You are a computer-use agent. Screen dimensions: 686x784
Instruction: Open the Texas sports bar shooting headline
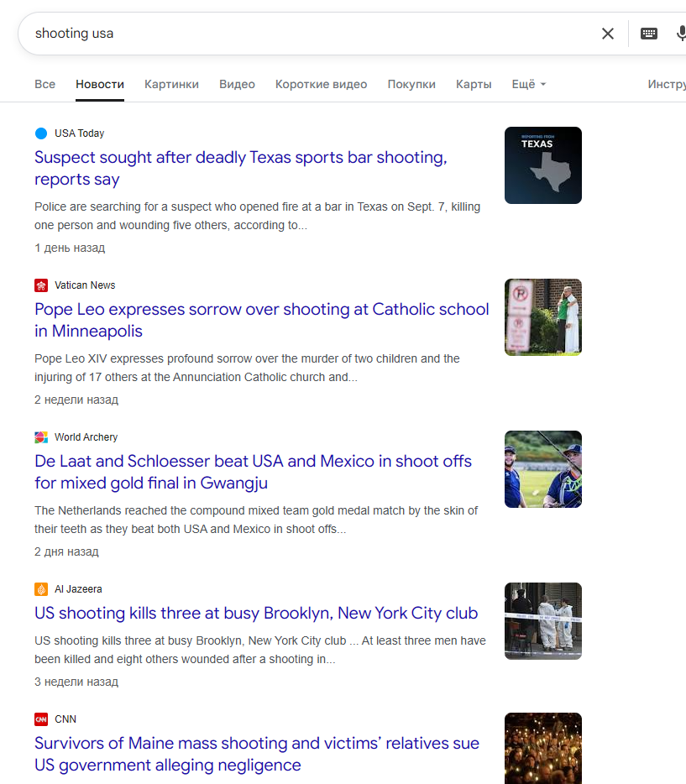(240, 168)
